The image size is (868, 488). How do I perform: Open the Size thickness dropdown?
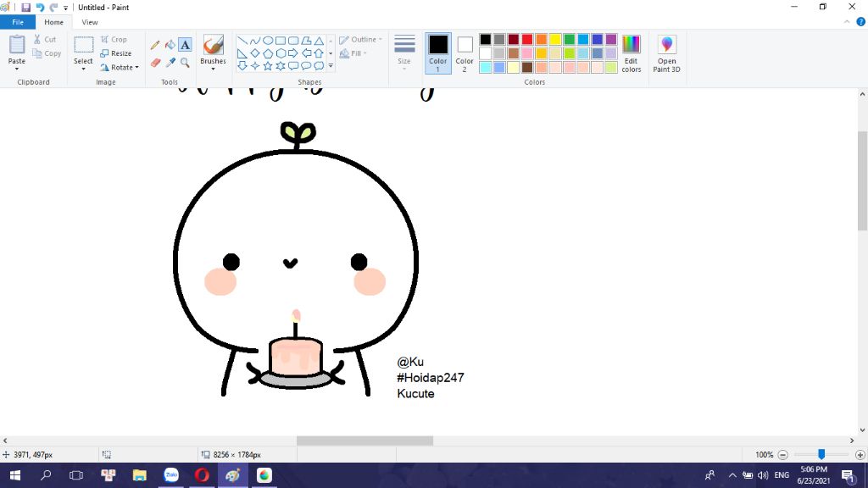click(x=404, y=53)
